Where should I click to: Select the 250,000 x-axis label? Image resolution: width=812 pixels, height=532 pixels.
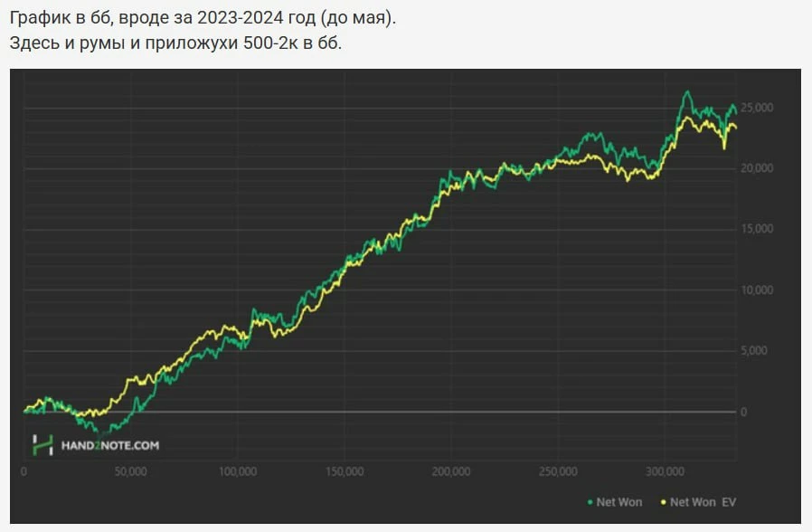coord(558,471)
